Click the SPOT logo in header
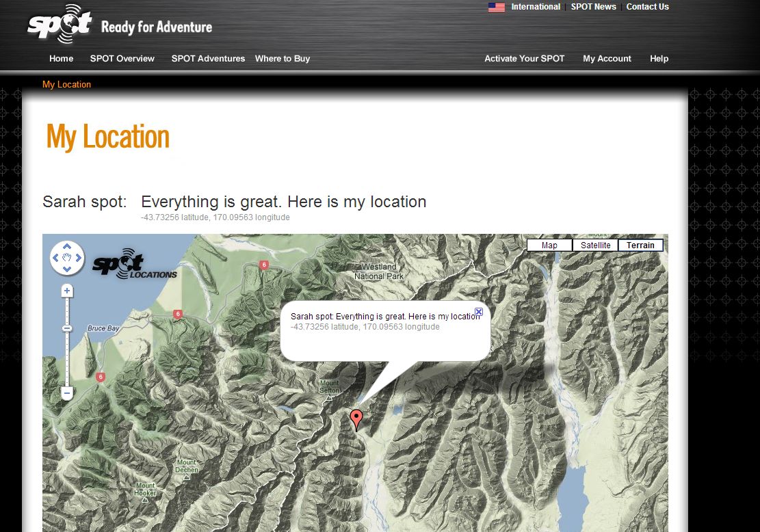 click(60, 23)
